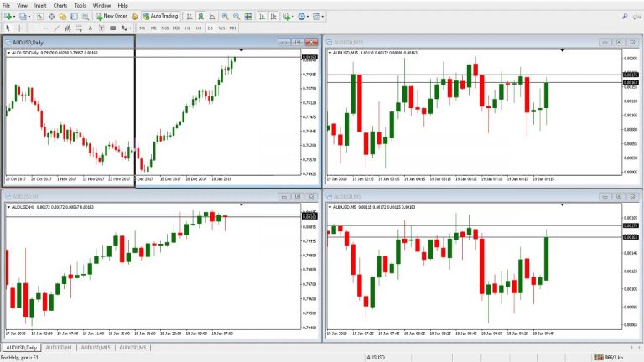Viewport: 644px width, 362px height.
Task: Zoom out on the chart
Action: [237, 16]
